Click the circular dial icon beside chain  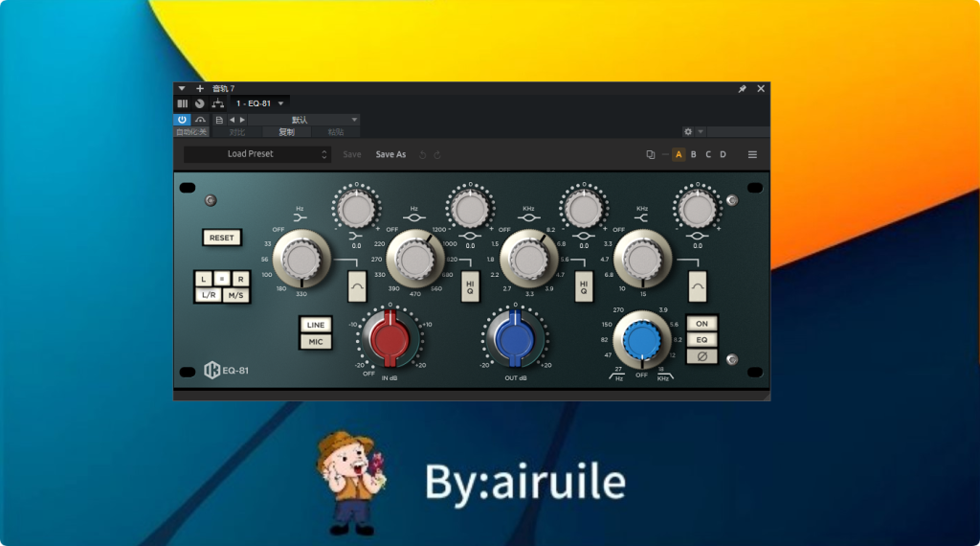pos(199,103)
